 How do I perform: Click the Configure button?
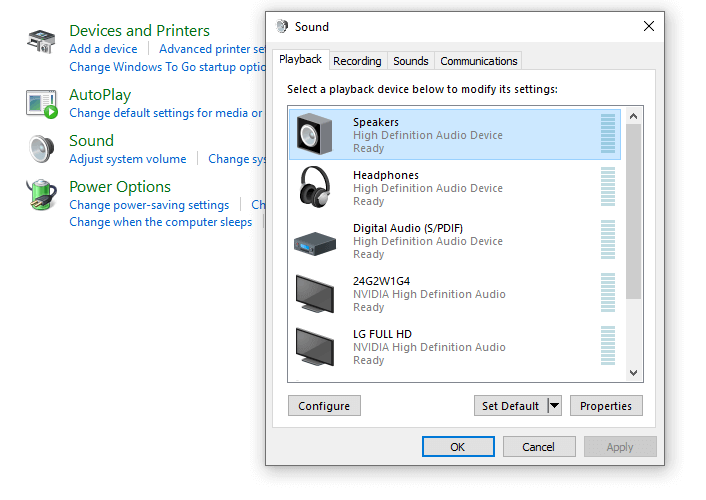coord(324,406)
